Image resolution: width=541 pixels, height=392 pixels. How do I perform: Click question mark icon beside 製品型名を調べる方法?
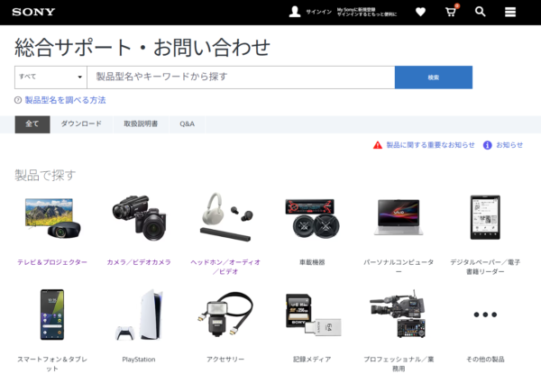(x=18, y=100)
